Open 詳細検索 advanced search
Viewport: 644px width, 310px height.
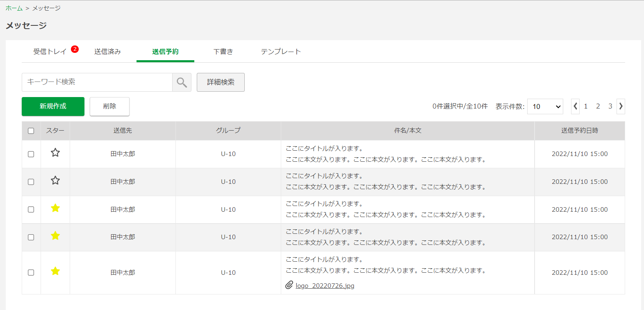click(221, 82)
